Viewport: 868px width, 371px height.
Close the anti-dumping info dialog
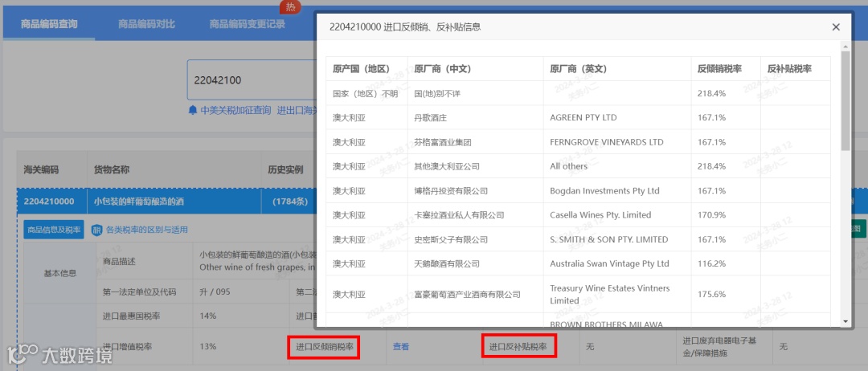(836, 26)
